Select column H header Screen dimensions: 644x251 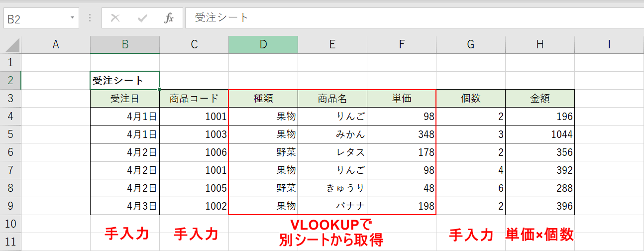[540, 45]
